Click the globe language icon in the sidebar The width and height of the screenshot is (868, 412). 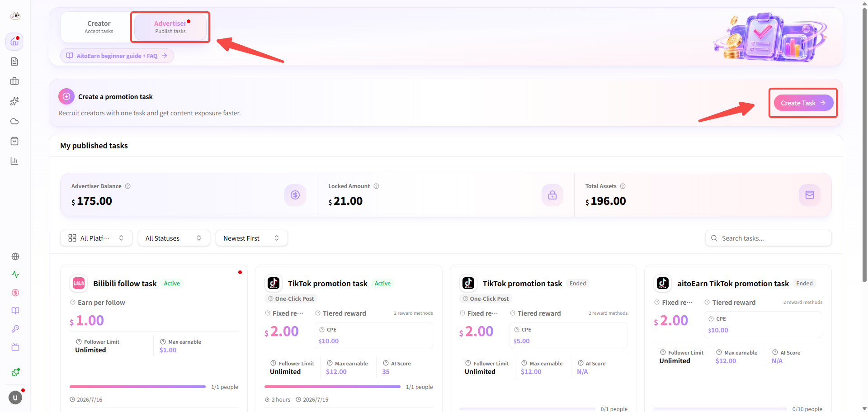pyautogui.click(x=15, y=256)
